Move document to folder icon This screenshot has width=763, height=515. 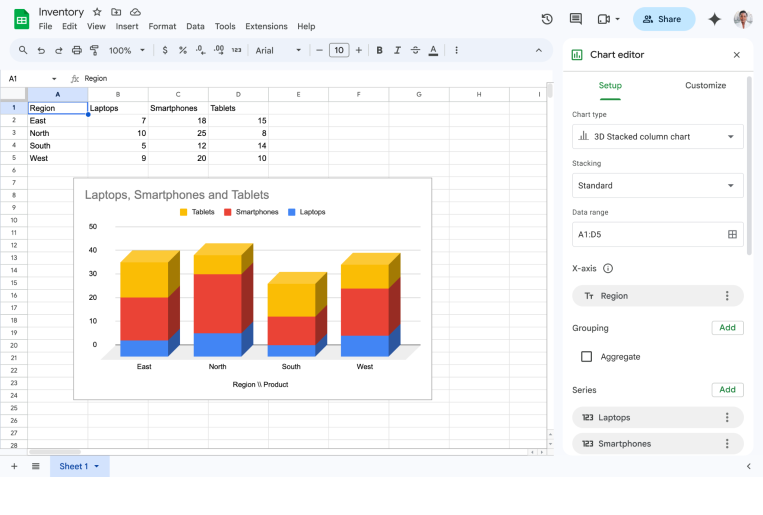(x=116, y=12)
